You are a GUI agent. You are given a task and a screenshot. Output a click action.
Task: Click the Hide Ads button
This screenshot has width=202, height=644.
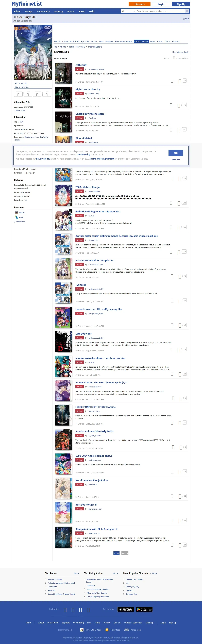140,4
